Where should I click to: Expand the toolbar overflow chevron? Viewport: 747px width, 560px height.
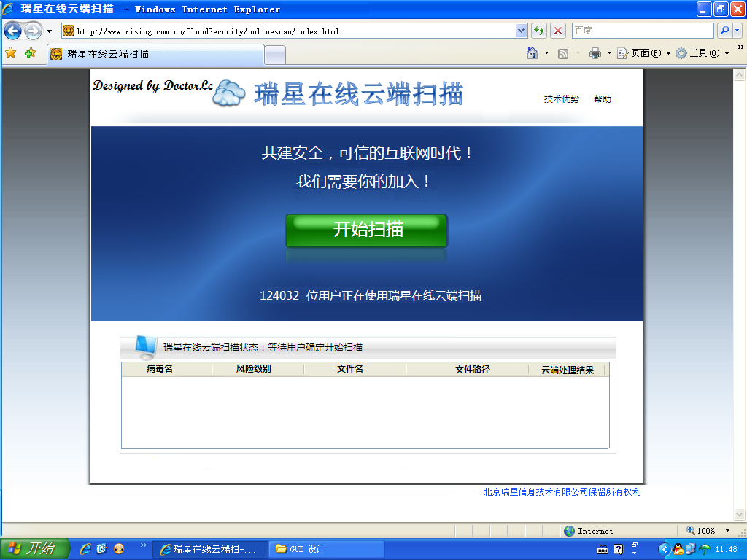pyautogui.click(x=740, y=47)
